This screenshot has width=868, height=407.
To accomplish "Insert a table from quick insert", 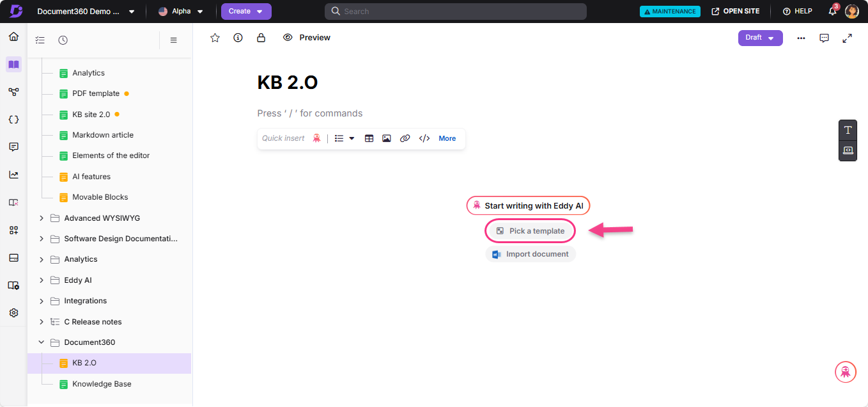I will 369,138.
